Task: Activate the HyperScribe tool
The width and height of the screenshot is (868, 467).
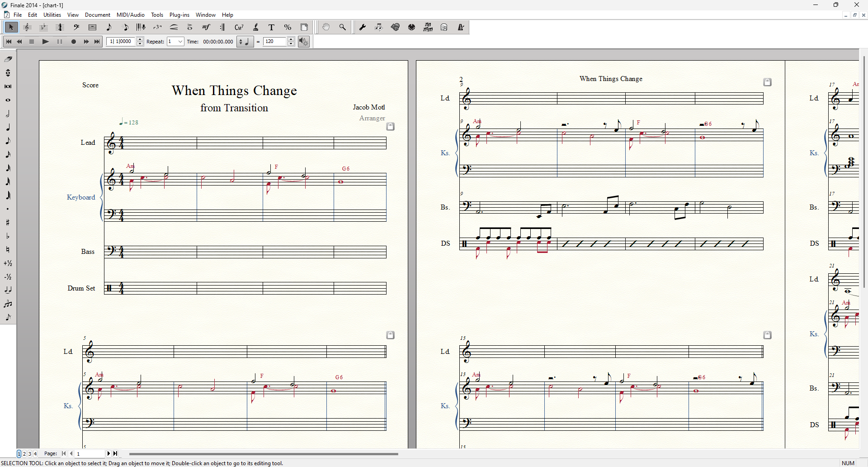Action: click(141, 28)
